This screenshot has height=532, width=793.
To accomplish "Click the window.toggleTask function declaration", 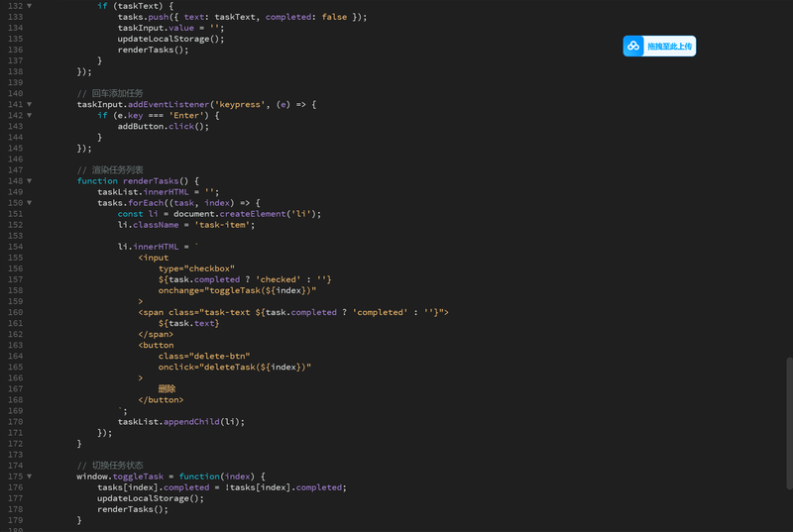I will point(170,477).
